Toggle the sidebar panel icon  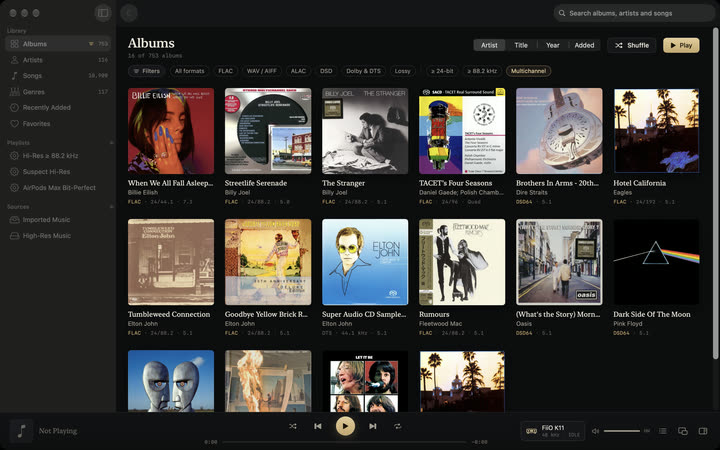[103, 13]
